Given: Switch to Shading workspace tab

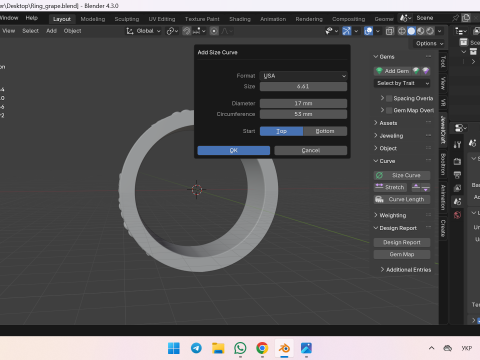Looking at the screenshot, I should tap(240, 19).
